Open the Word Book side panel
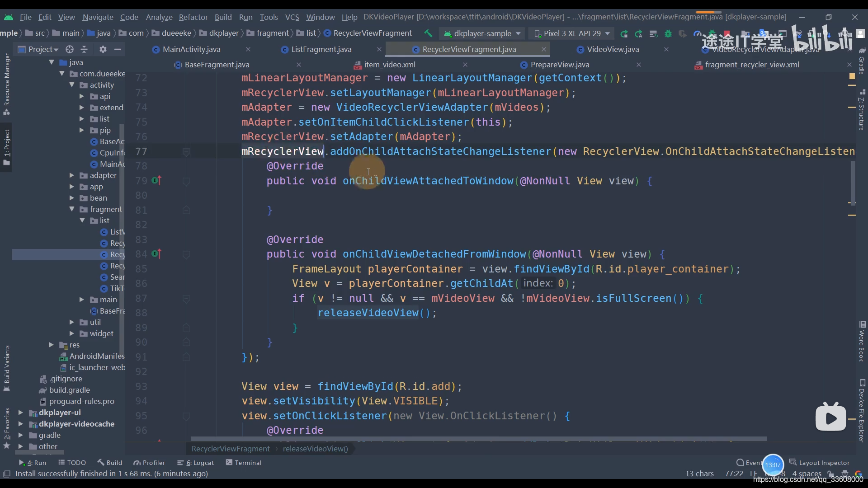The width and height of the screenshot is (868, 488). 862,341
